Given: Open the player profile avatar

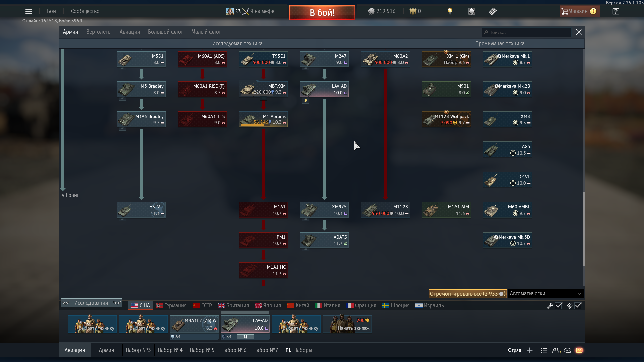Looking at the screenshot, I should point(230,11).
